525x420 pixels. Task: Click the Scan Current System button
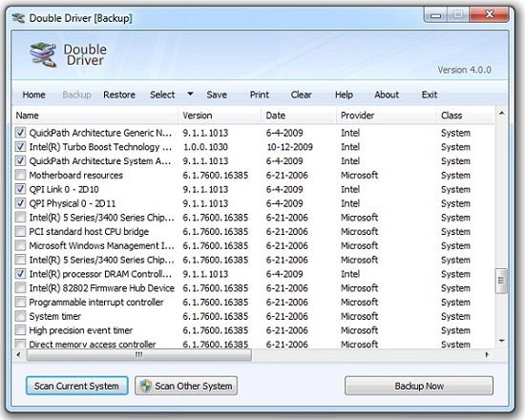tap(76, 386)
